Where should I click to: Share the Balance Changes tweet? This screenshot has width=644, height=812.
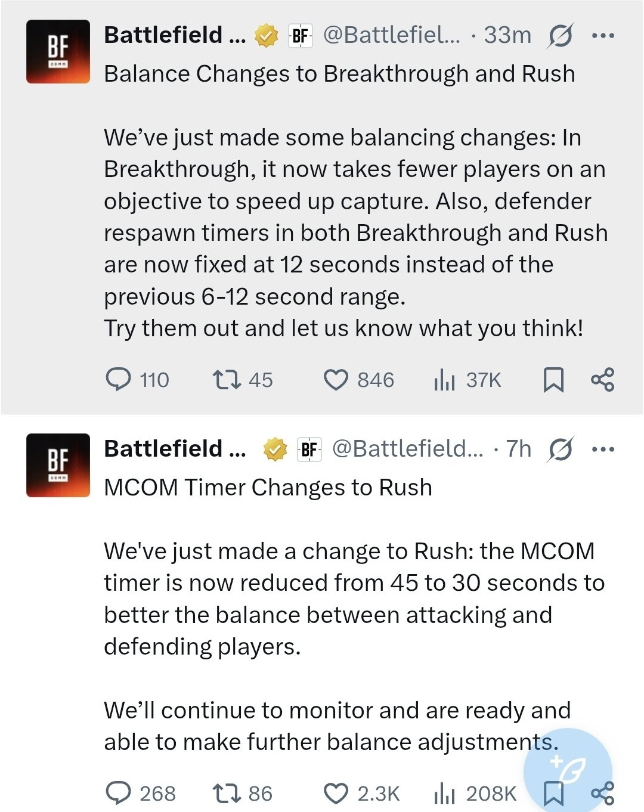click(x=602, y=379)
